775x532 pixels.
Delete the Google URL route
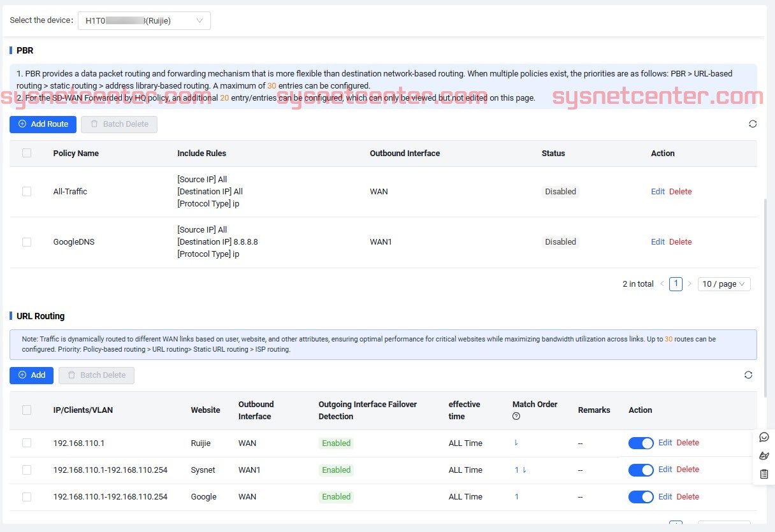(688, 497)
